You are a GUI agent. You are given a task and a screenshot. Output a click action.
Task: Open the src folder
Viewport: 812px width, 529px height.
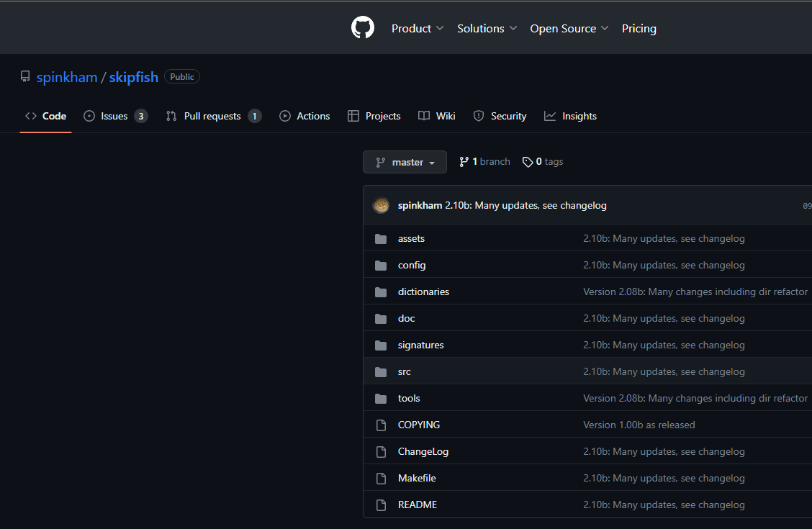click(x=405, y=372)
